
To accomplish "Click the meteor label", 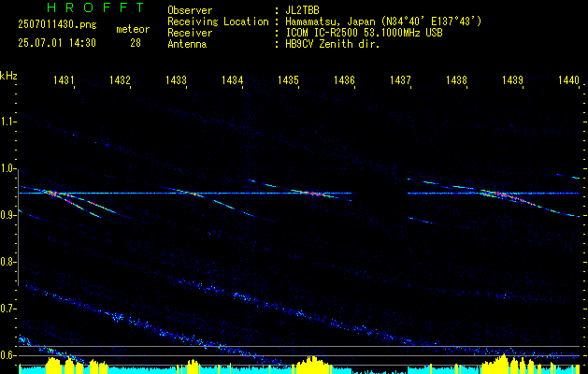I will [133, 29].
